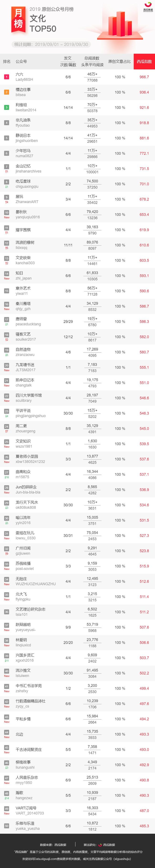Viewport: 155px width, 868px height.
Task: Open the 六六 Lady66SH account entry
Action: point(24,77)
